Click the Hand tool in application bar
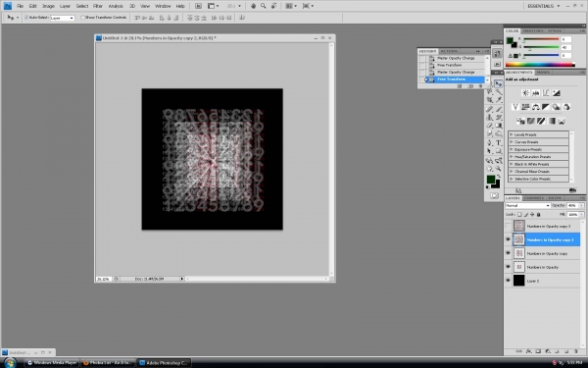This screenshot has width=588, height=368. coord(253,6)
